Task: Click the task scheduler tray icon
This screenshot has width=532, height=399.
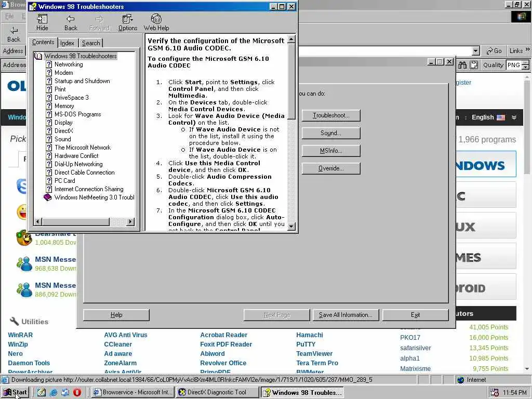Action: (495, 392)
